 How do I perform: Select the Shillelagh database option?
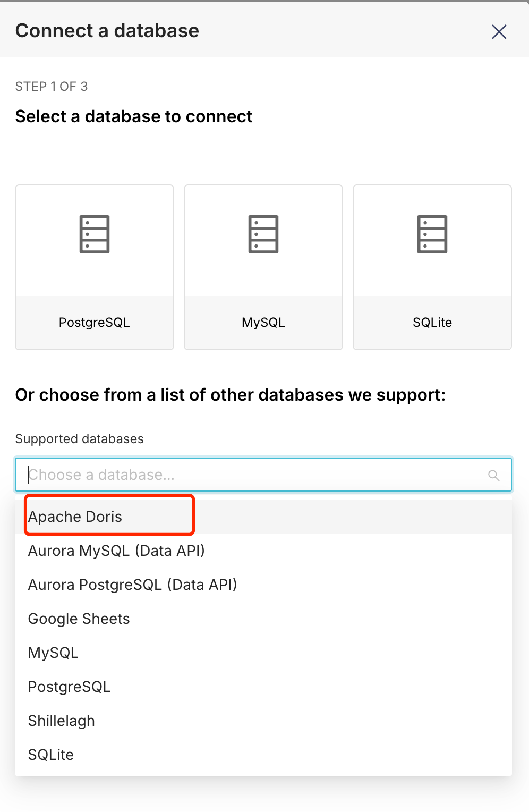61,721
